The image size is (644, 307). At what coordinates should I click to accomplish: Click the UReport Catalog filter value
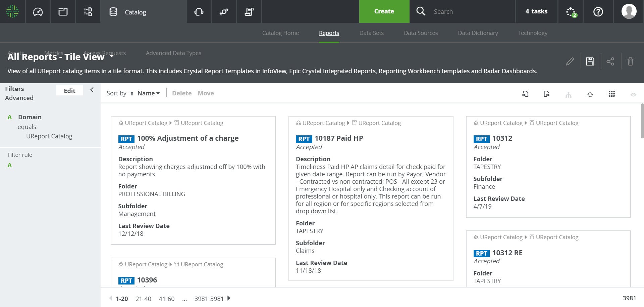[49, 136]
